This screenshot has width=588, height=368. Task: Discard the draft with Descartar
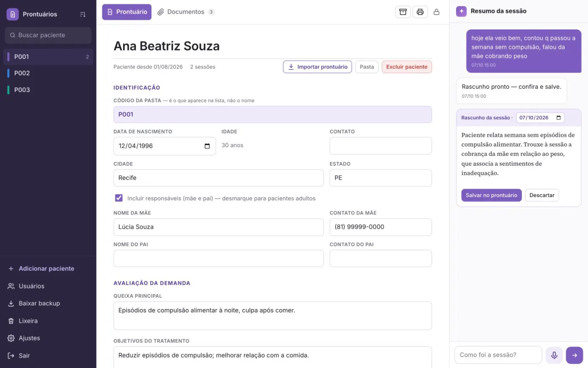point(542,195)
